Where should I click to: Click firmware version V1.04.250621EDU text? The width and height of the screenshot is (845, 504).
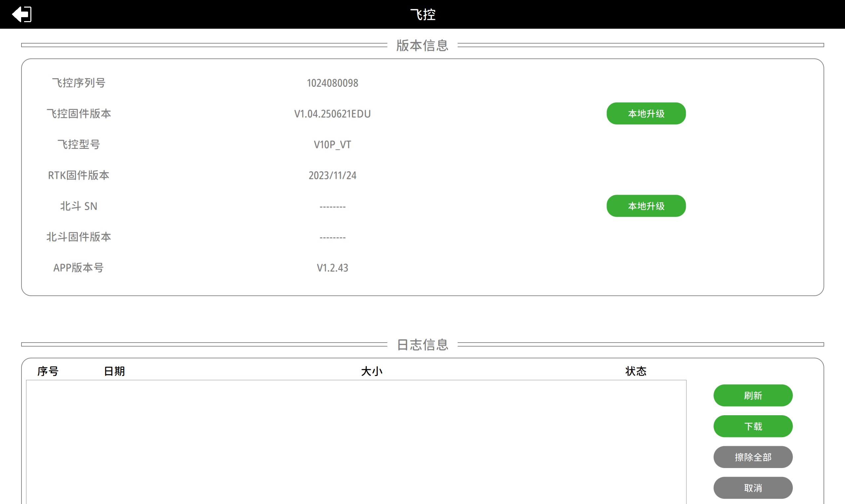pyautogui.click(x=332, y=114)
